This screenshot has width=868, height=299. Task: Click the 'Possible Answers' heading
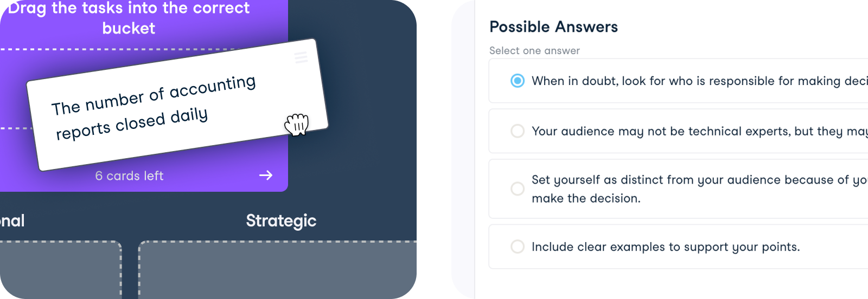coord(553,27)
